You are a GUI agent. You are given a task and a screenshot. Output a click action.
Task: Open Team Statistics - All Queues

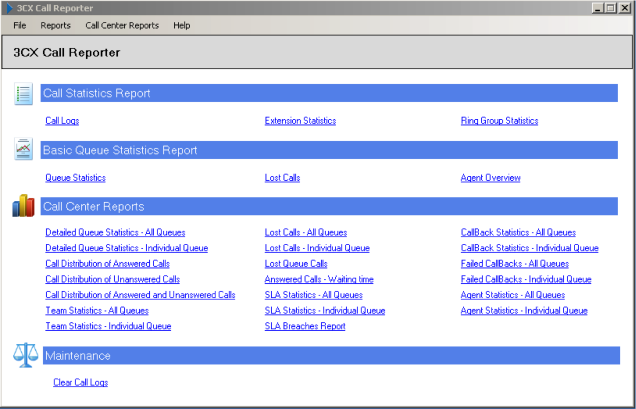tap(97, 310)
